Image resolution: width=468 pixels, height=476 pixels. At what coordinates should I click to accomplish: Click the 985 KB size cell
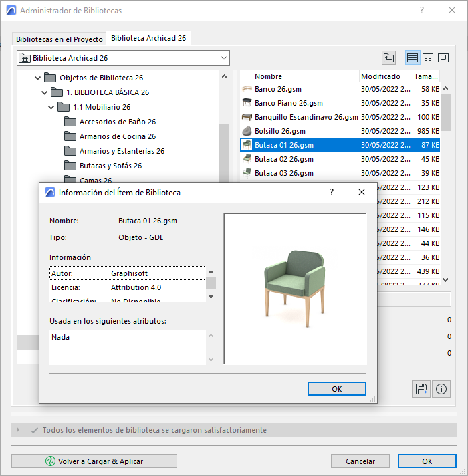[428, 131]
